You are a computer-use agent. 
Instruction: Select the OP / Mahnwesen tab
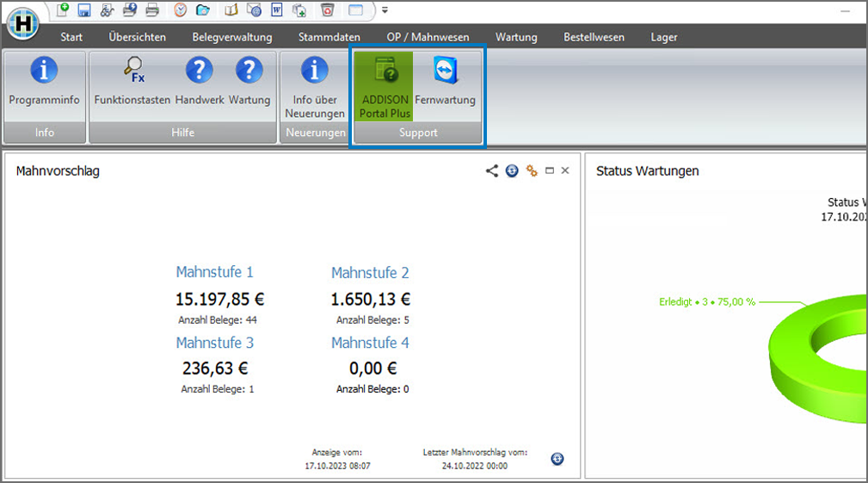coord(428,37)
